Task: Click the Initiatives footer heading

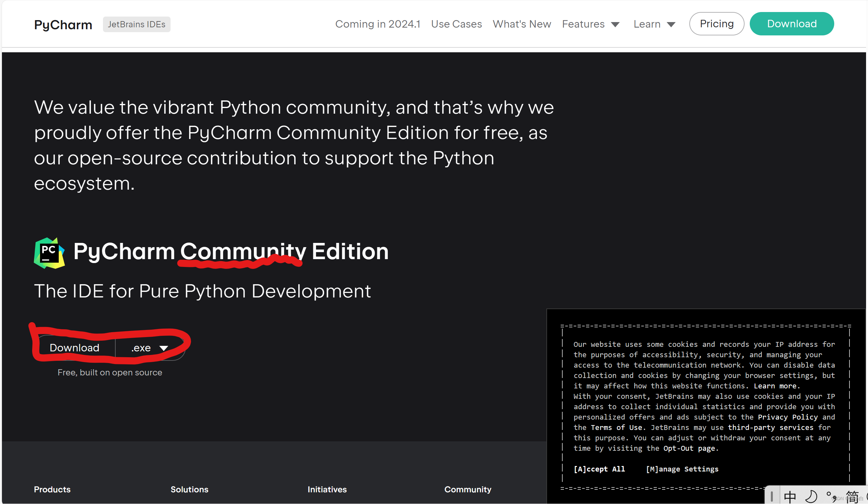Action: click(327, 489)
